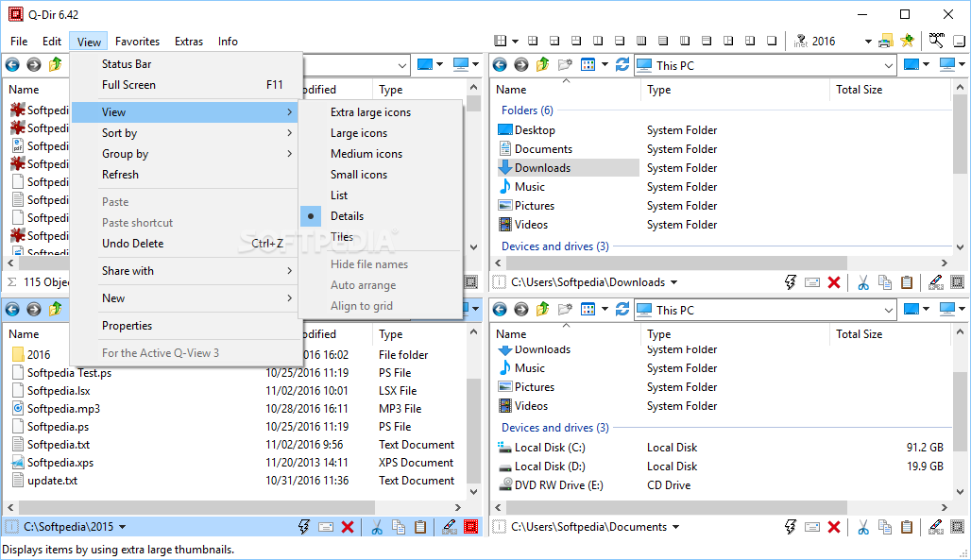Click red X in Documents status bar
The image size is (971, 560).
[x=834, y=527]
